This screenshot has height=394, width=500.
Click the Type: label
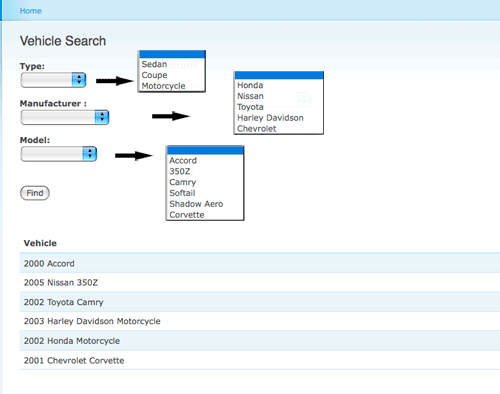(x=32, y=66)
